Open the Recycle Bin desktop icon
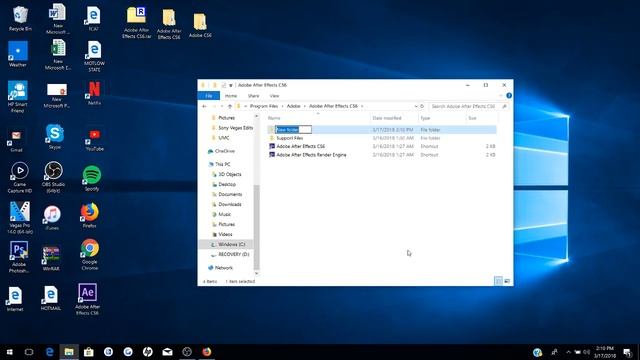 pyautogui.click(x=20, y=18)
